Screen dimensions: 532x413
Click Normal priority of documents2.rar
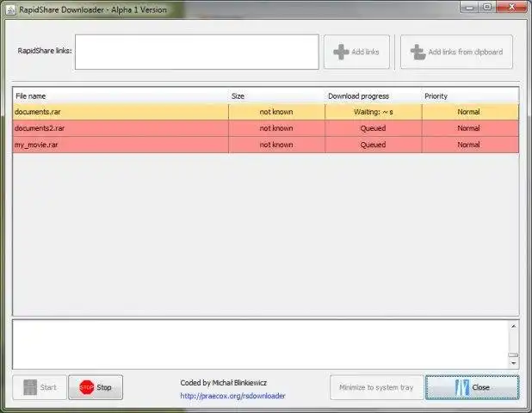coord(470,128)
